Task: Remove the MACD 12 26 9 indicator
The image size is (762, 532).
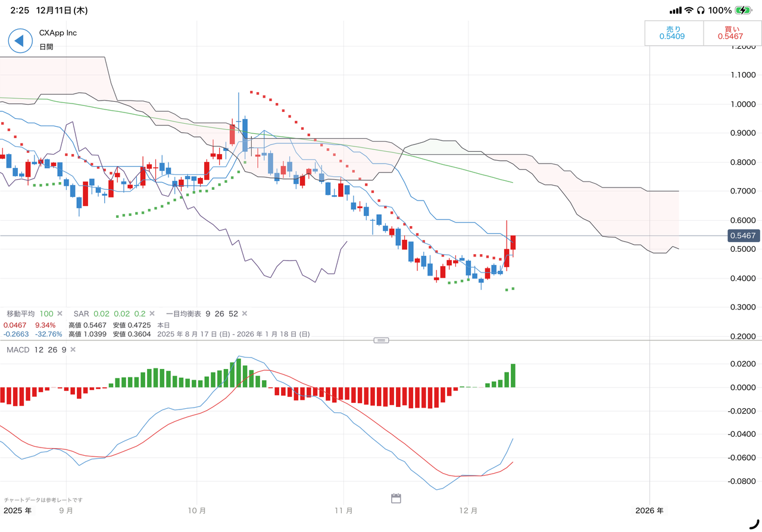Action: 73,349
